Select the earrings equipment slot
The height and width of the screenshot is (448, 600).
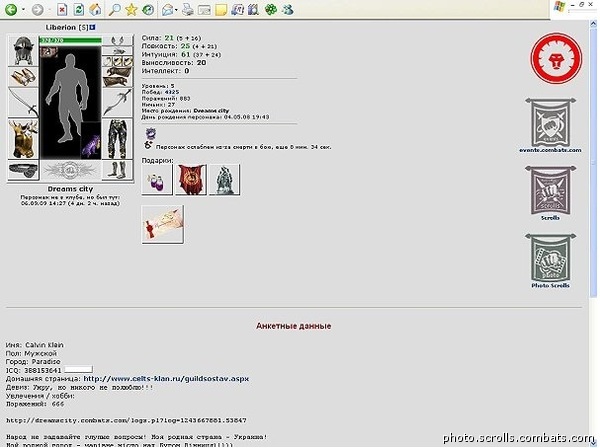(x=117, y=40)
